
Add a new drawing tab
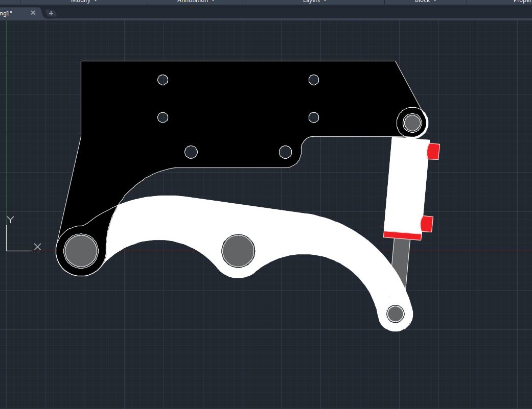51,13
